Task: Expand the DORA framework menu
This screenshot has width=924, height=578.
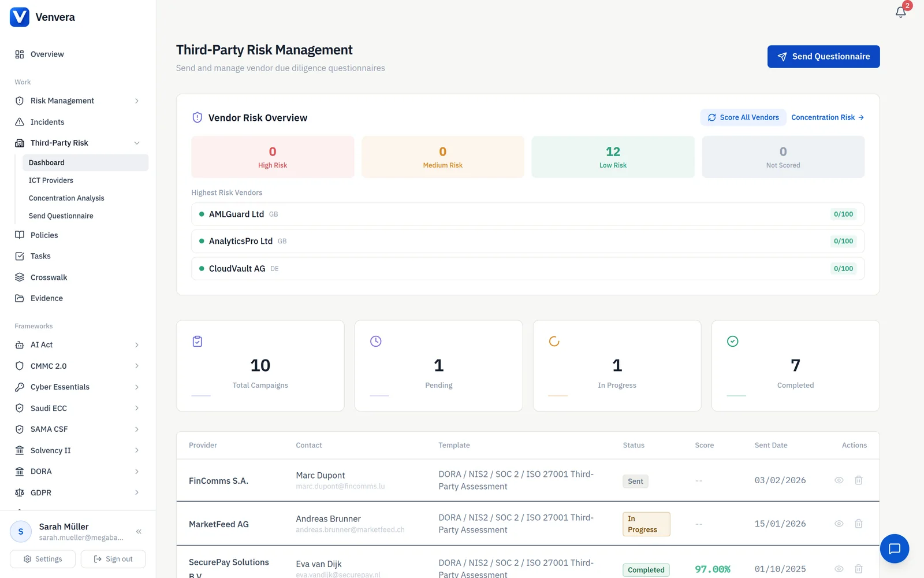Action: 78,472
